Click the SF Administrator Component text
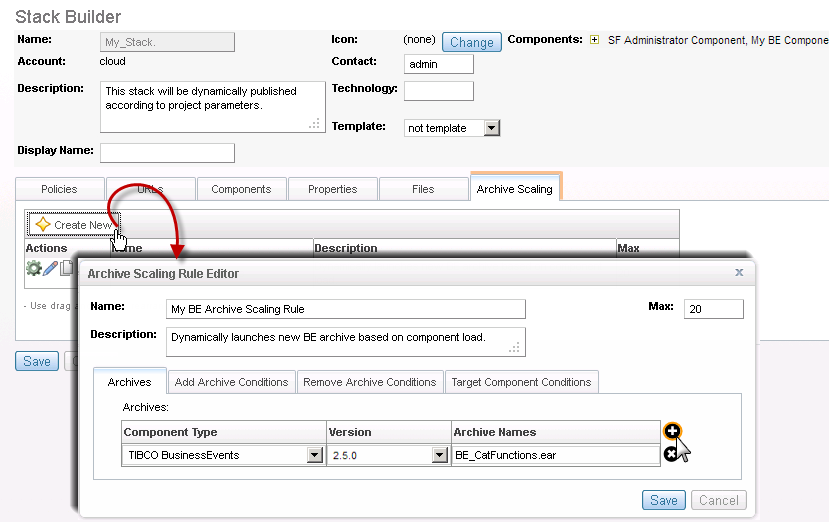Viewport: 829px width, 522px height. pos(677,40)
